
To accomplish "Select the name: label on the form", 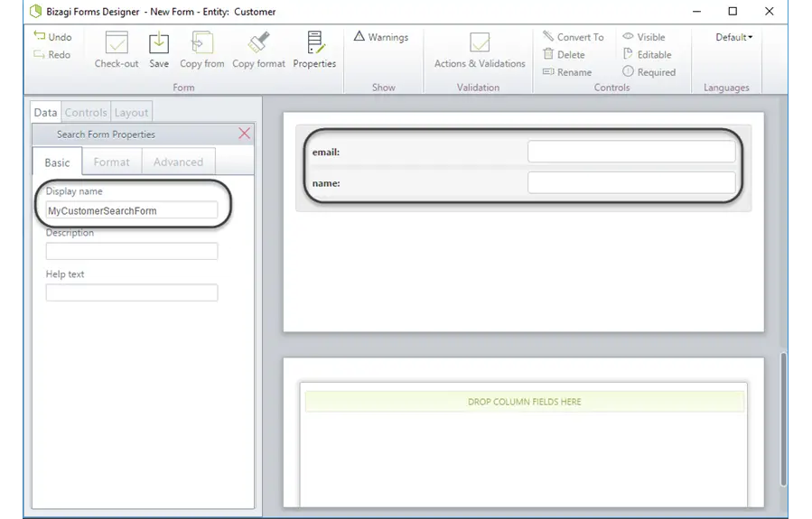I will pos(326,183).
